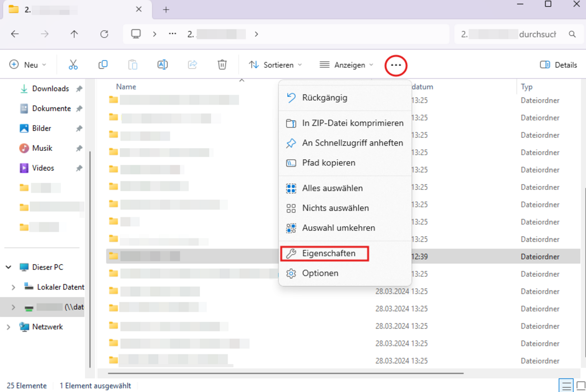Navigate back to previous folder
The image size is (586, 392).
click(15, 34)
